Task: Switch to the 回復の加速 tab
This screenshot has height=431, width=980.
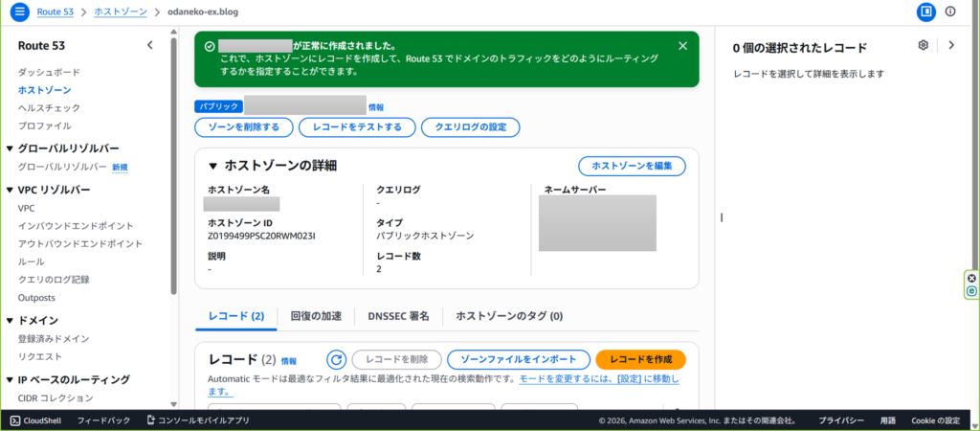Action: [x=315, y=316]
